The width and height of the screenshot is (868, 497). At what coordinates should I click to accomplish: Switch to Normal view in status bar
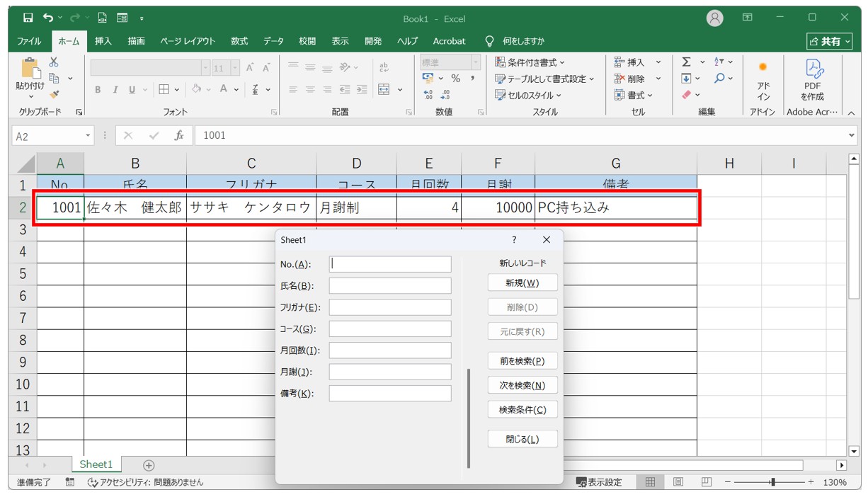649,482
